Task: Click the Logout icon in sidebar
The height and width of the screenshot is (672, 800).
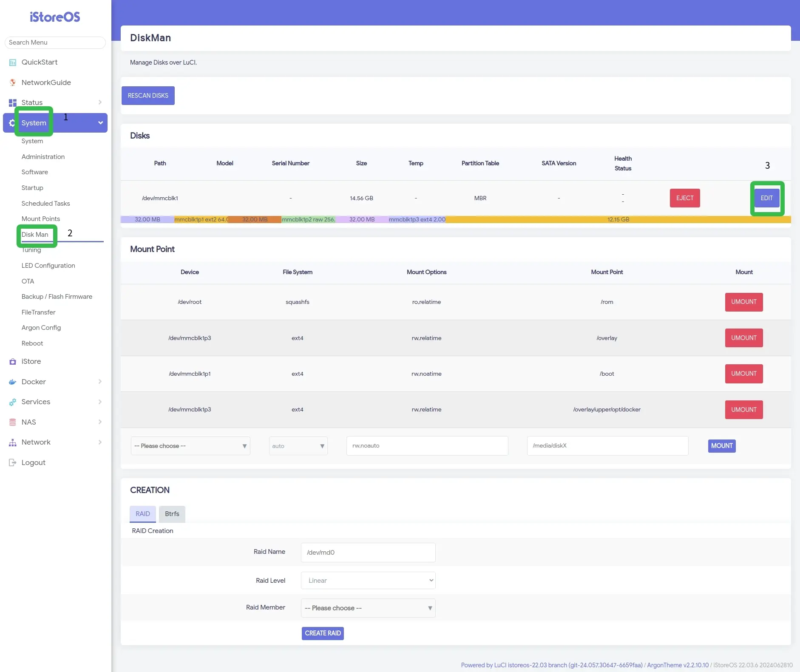Action: 13,462
